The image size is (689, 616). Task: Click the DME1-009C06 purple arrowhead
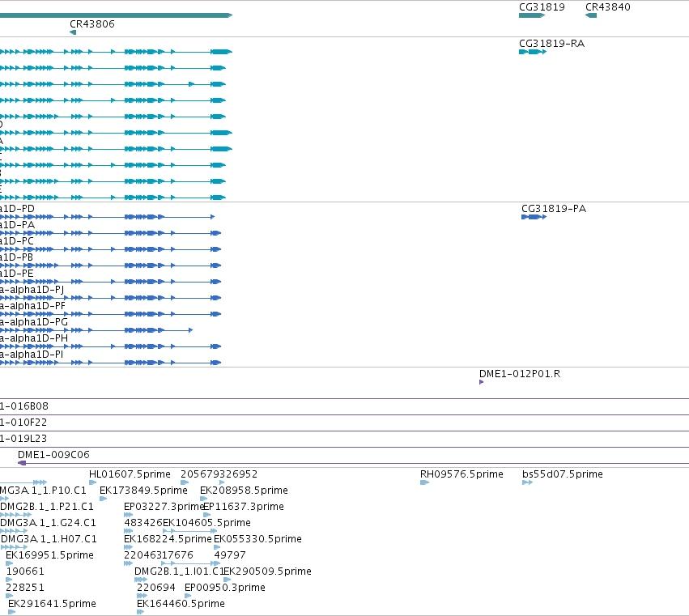(x=22, y=463)
